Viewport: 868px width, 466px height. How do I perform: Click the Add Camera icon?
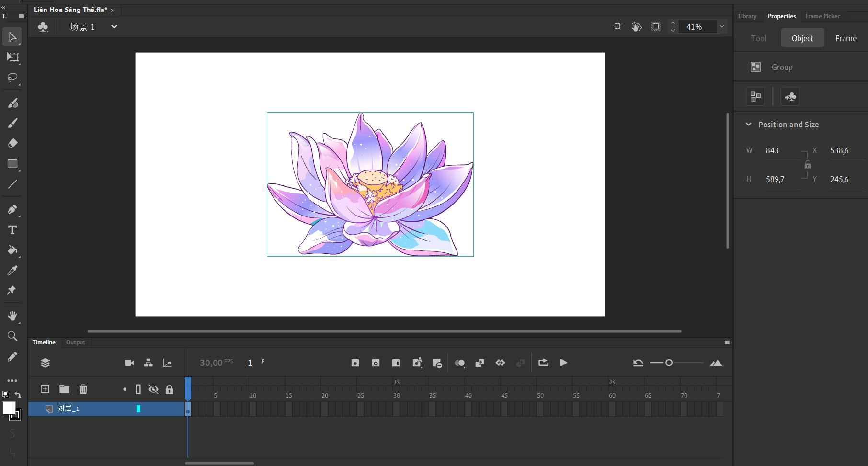[129, 363]
